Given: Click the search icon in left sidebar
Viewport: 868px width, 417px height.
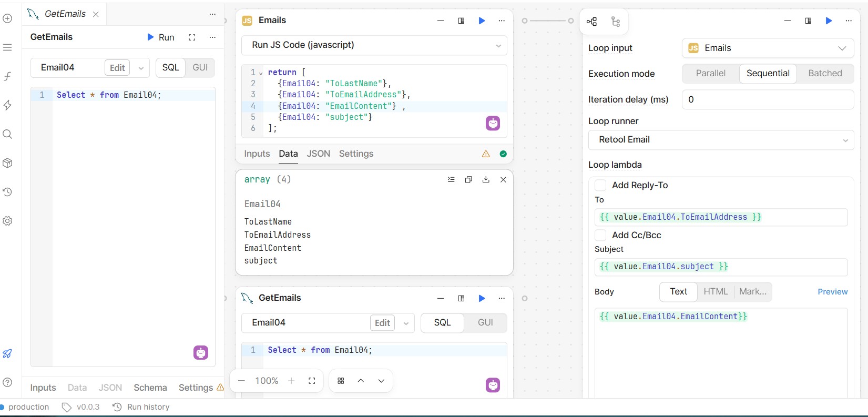Looking at the screenshot, I should 7,134.
